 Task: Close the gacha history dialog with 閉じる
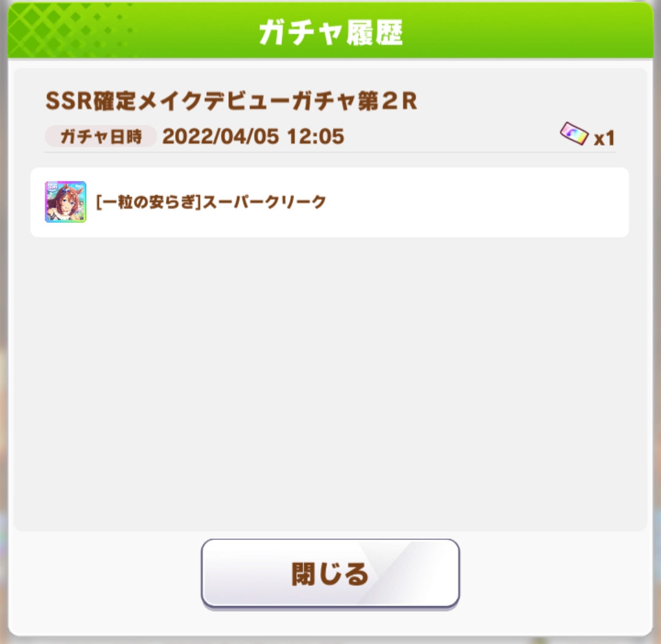point(330,573)
